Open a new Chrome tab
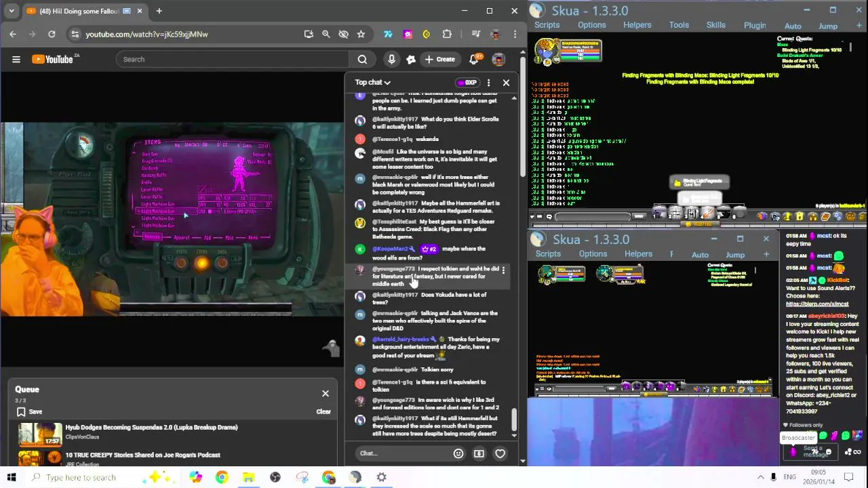Image resolution: width=868 pixels, height=488 pixels. point(159,11)
